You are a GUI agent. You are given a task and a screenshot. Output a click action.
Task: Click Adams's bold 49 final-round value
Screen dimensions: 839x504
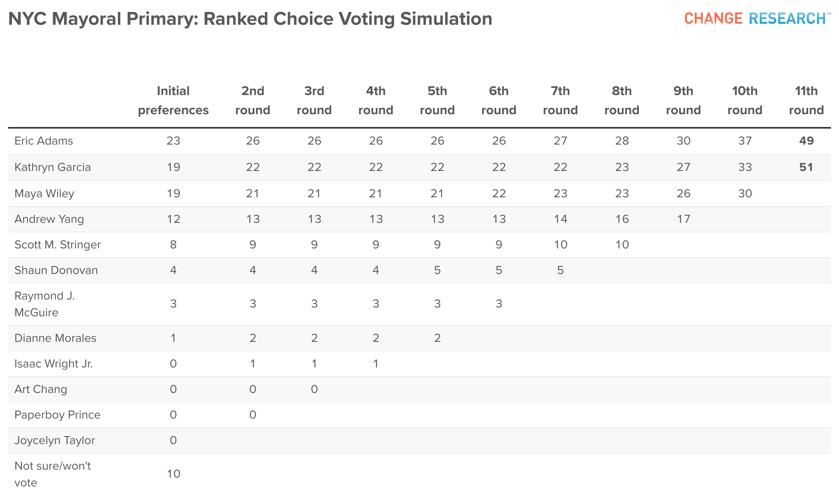[806, 141]
